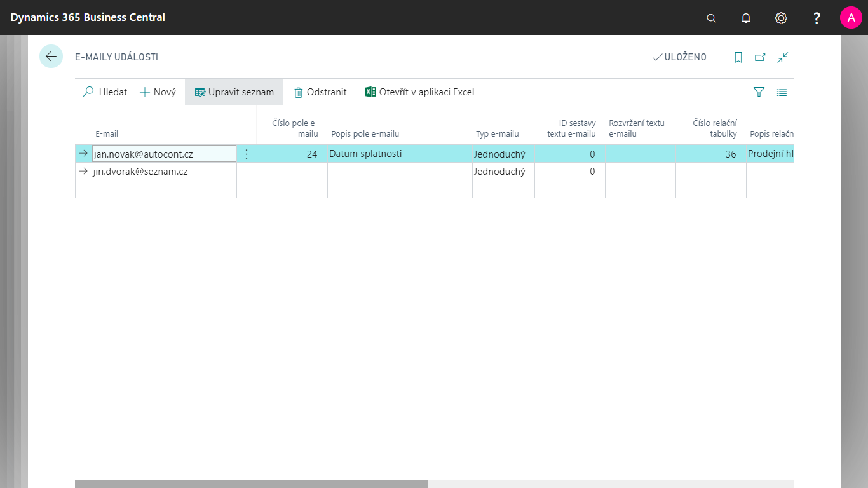868x488 pixels.
Task: Collapse the page to normal view
Action: [783, 57]
